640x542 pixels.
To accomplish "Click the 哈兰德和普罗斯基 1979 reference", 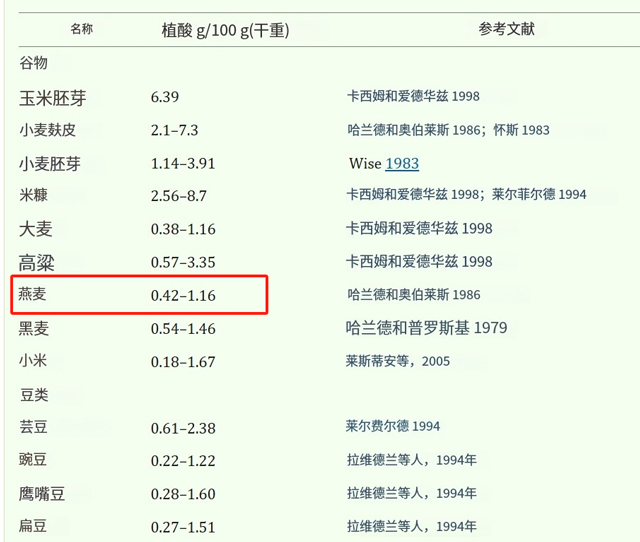I will tap(427, 328).
